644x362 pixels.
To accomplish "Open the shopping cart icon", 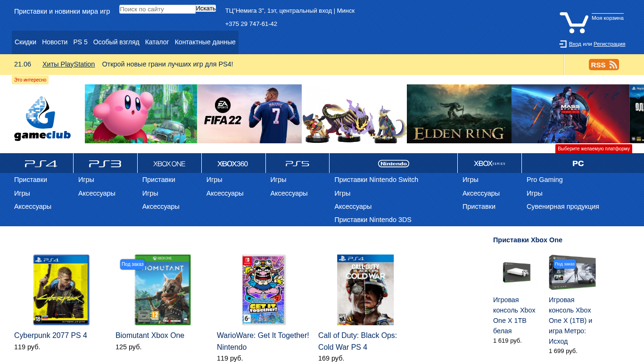I will click(573, 23).
